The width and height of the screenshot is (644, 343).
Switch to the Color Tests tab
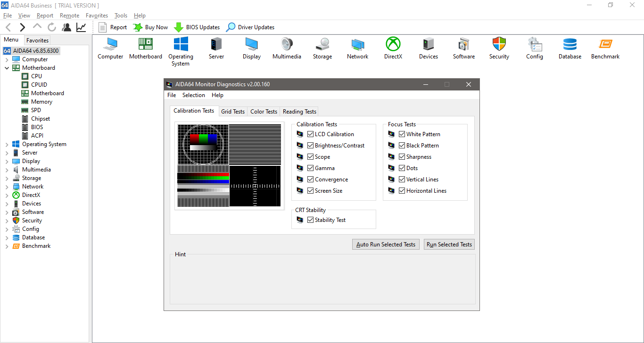click(264, 112)
